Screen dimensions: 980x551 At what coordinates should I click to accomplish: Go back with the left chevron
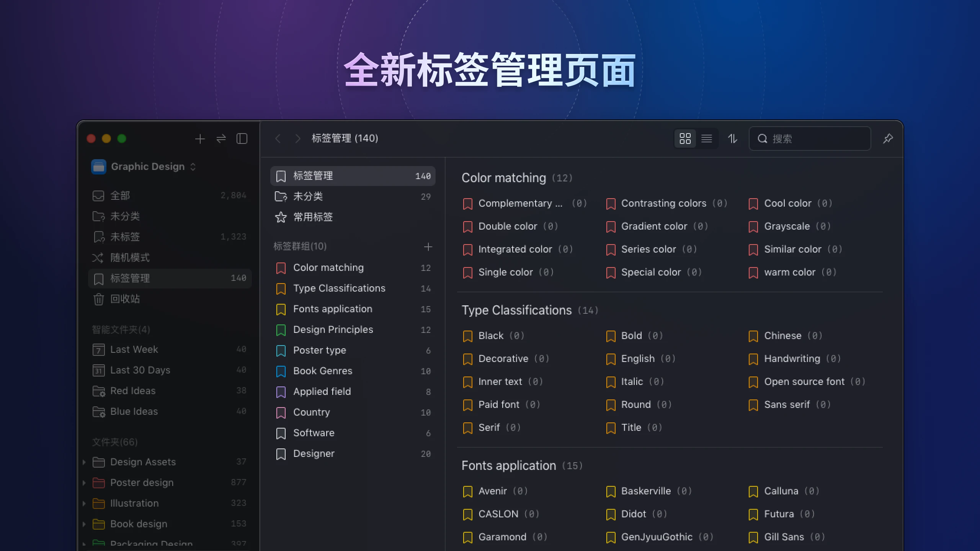click(278, 139)
